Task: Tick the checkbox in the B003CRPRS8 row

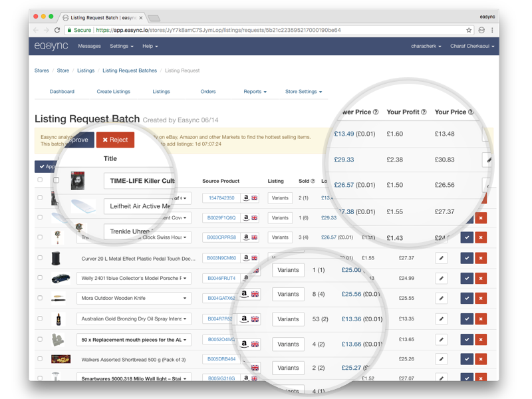Action: [40, 237]
